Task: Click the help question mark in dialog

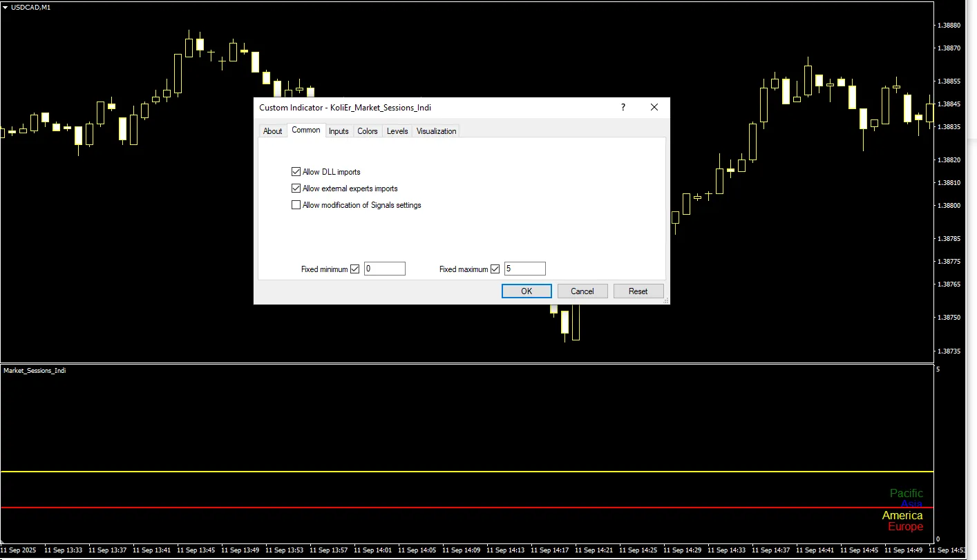Action: pos(623,107)
